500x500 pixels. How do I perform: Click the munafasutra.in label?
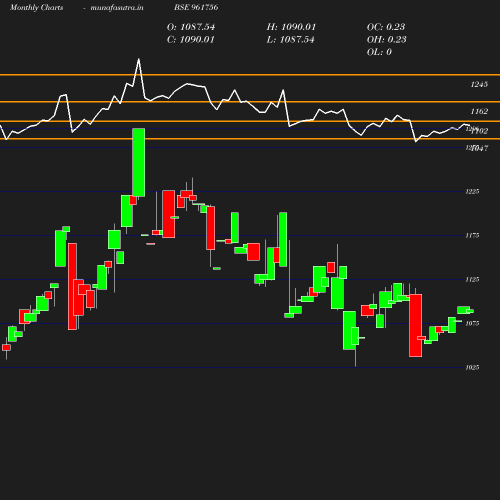(117, 7)
